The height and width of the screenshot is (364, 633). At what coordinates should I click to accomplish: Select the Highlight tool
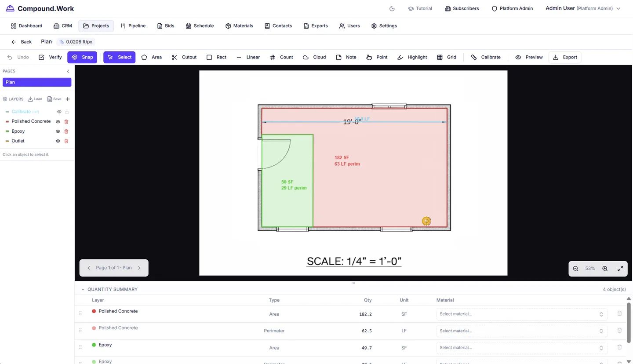412,57
